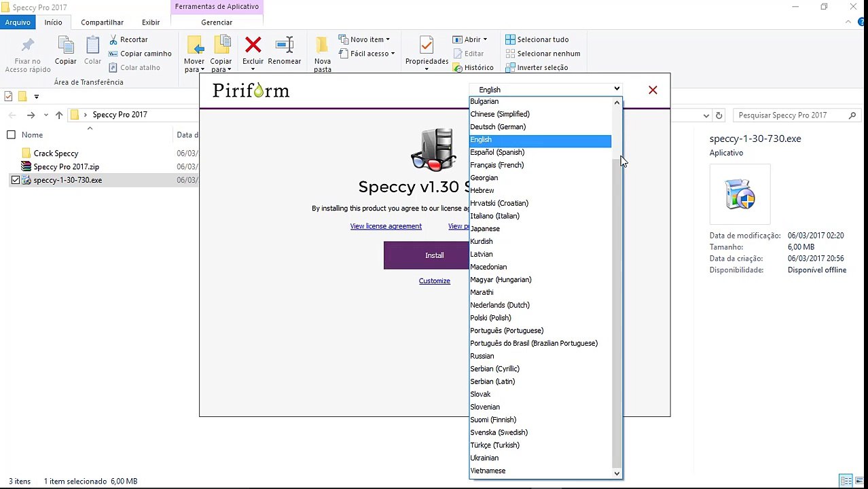
Task: Click the Nova pasta folder icon
Action: 323,46
